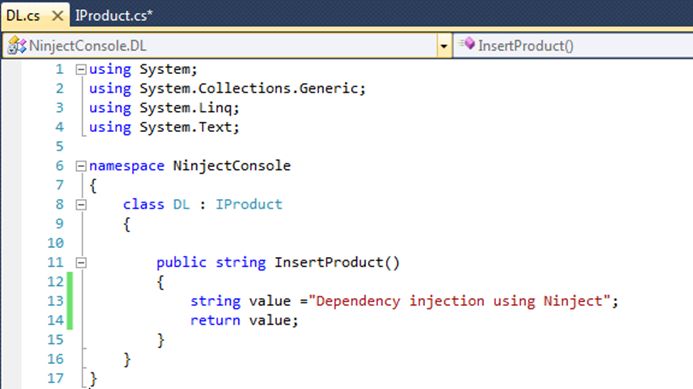Collapse the InsertProduct method block
Screen dimensions: 693x389
[80, 263]
